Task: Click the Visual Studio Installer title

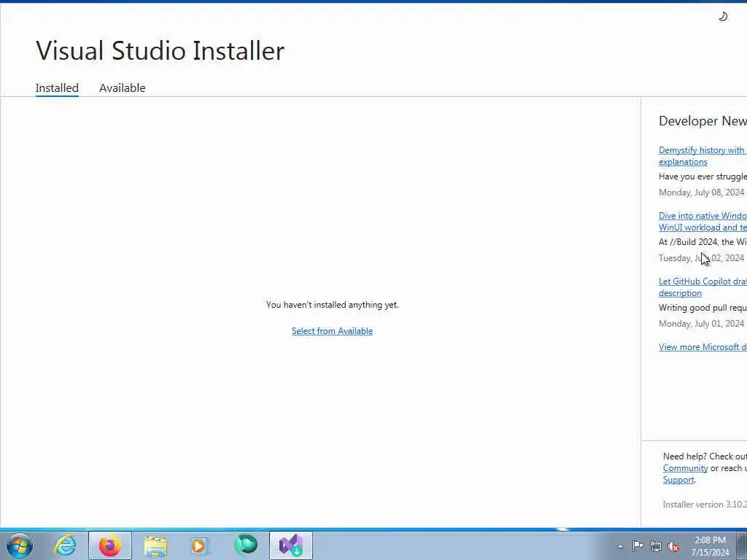Action: (x=160, y=50)
